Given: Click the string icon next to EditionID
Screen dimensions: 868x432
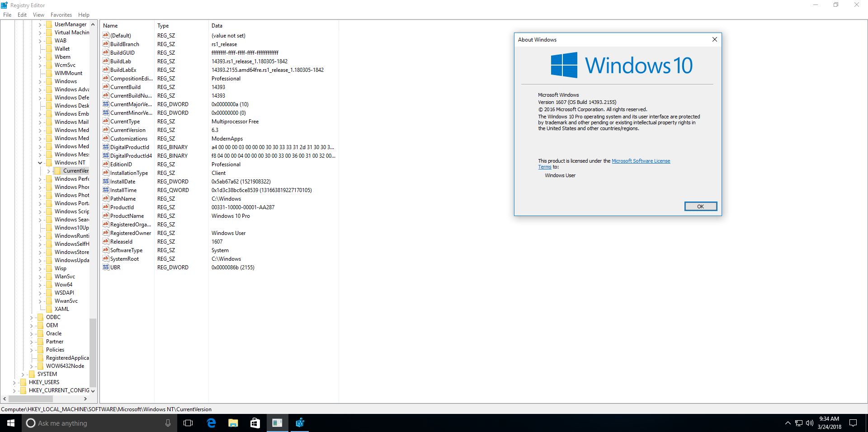Looking at the screenshot, I should click(106, 164).
